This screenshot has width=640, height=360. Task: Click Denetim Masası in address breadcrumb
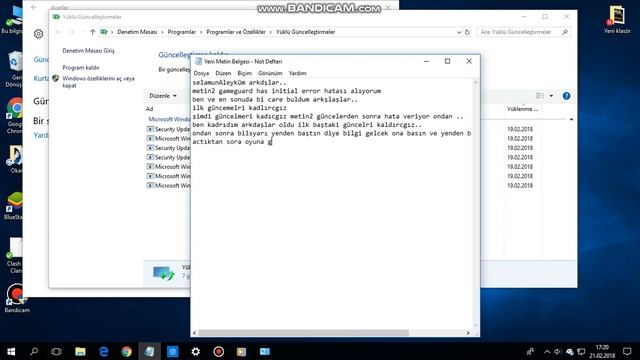[x=137, y=32]
